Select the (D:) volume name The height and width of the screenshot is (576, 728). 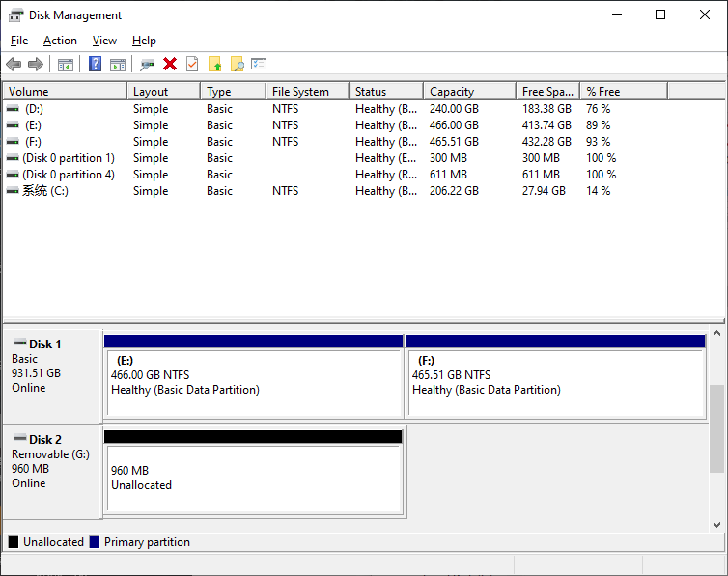click(34, 109)
